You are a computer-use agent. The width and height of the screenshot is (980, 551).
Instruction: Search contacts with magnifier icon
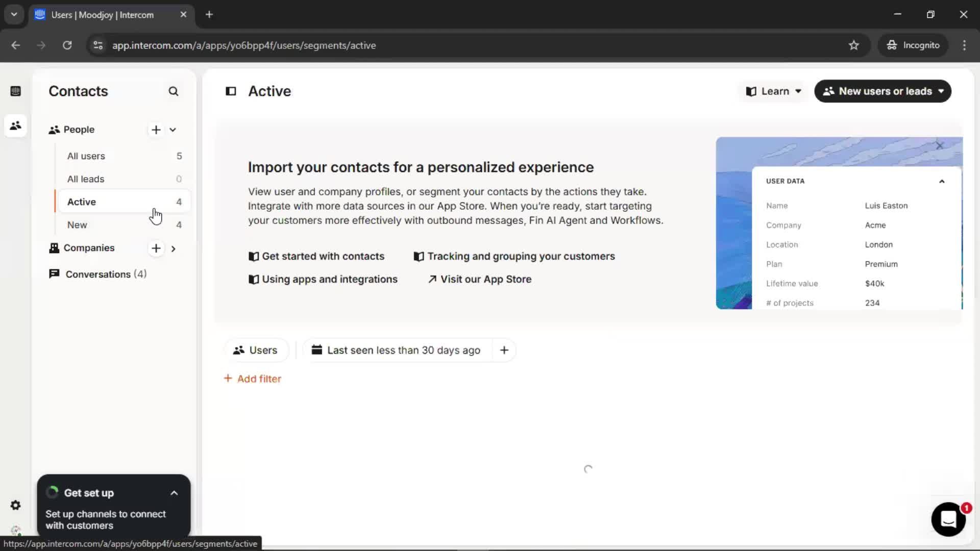[x=174, y=91]
